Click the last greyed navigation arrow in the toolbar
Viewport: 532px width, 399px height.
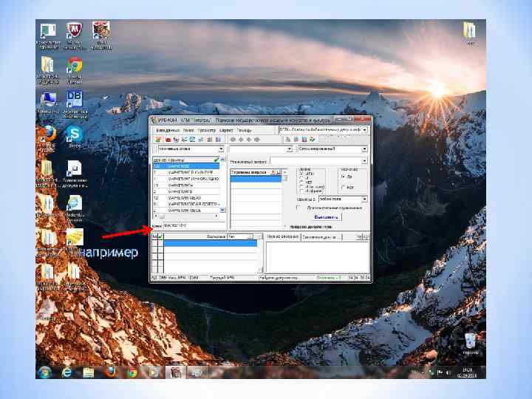point(257,140)
